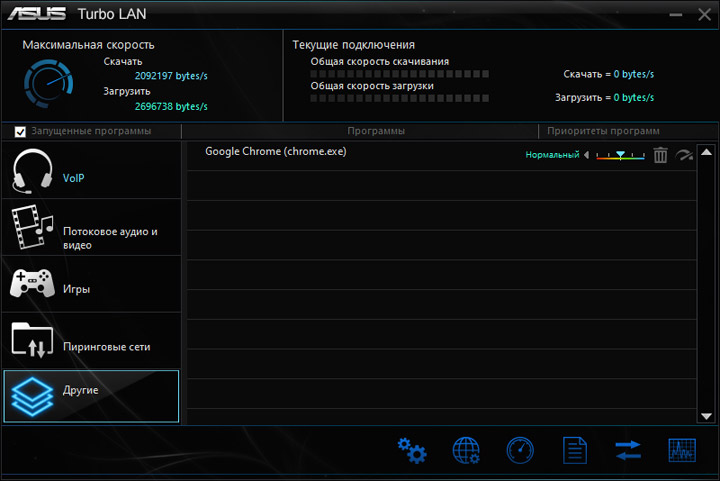Click the speedometer speed test icon
The width and height of the screenshot is (720, 481).
tap(520, 450)
